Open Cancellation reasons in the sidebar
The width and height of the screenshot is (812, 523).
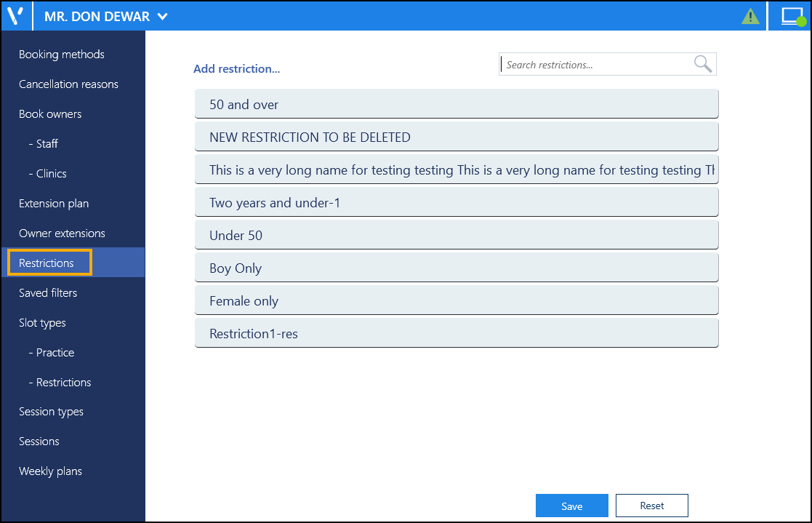pyautogui.click(x=68, y=84)
